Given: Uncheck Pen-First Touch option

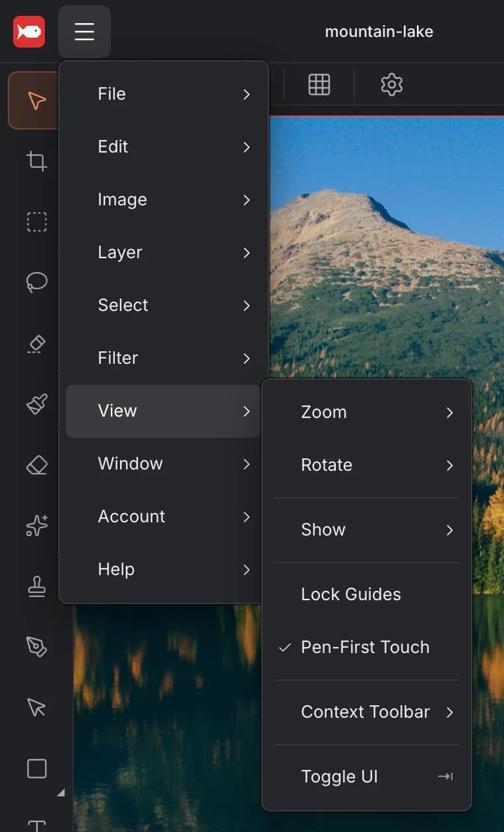Looking at the screenshot, I should tap(367, 647).
